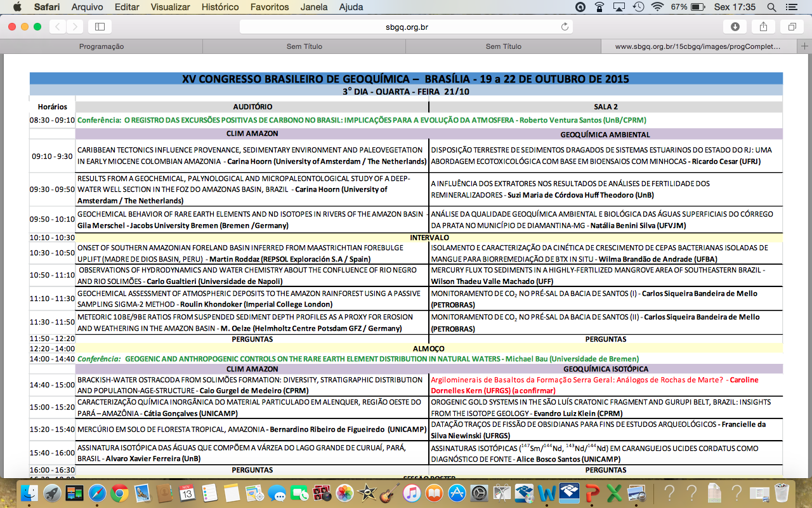812x508 pixels.
Task: Click the INTERVALO row
Action: click(429, 237)
